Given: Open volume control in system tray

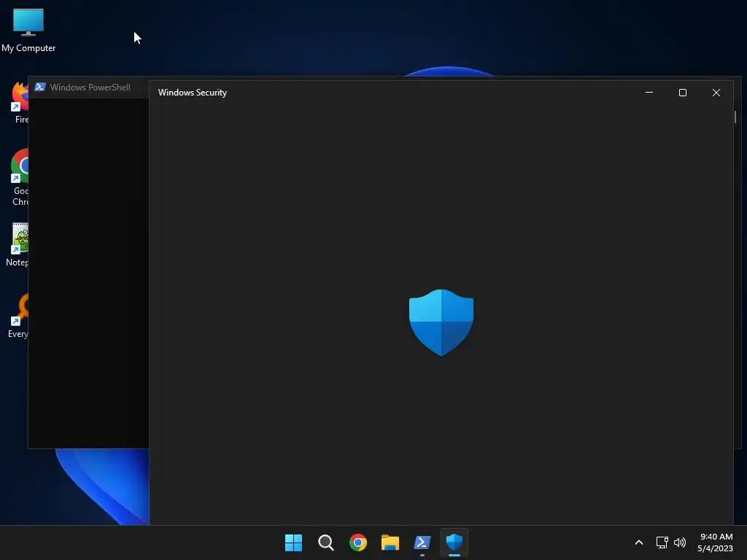Looking at the screenshot, I should pos(680,542).
